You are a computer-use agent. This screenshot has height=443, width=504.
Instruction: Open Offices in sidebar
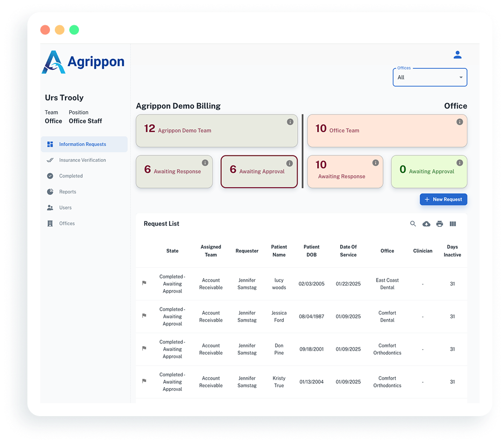point(84,223)
